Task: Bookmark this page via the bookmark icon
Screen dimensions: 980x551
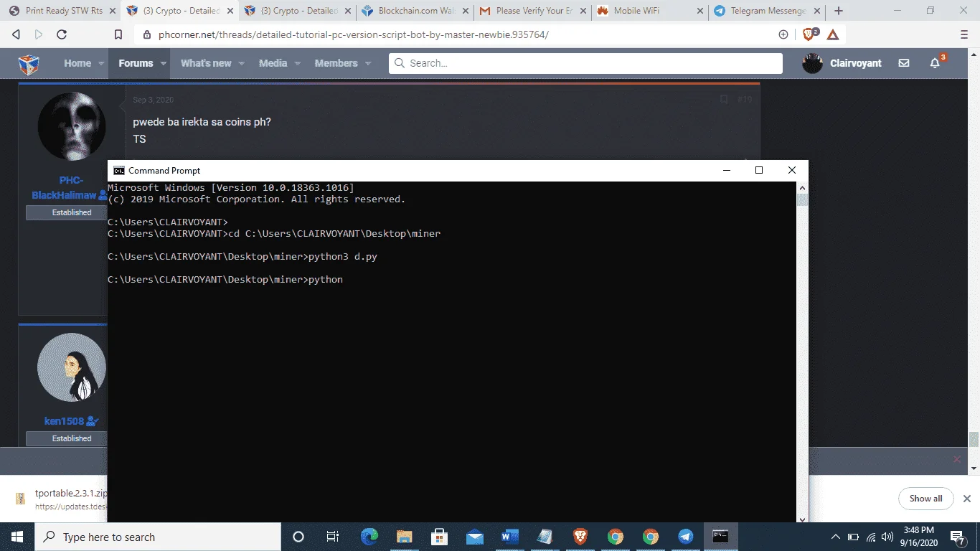Action: point(119,34)
